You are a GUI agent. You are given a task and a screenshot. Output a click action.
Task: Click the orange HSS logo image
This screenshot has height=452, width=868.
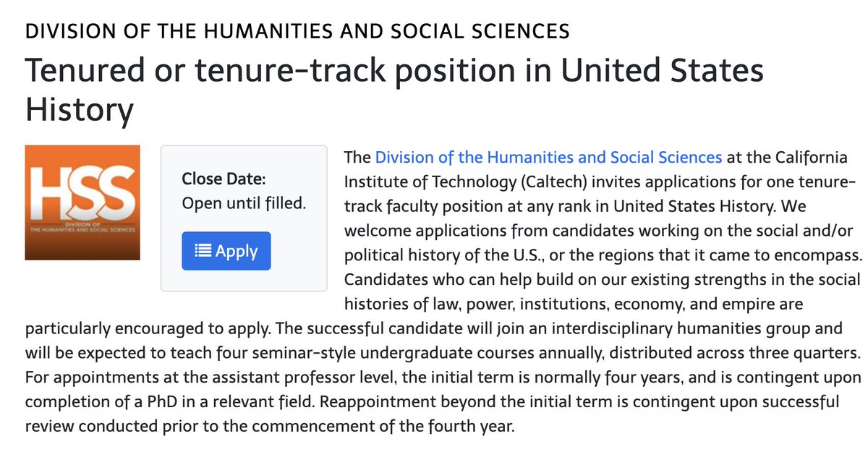pos(82,202)
